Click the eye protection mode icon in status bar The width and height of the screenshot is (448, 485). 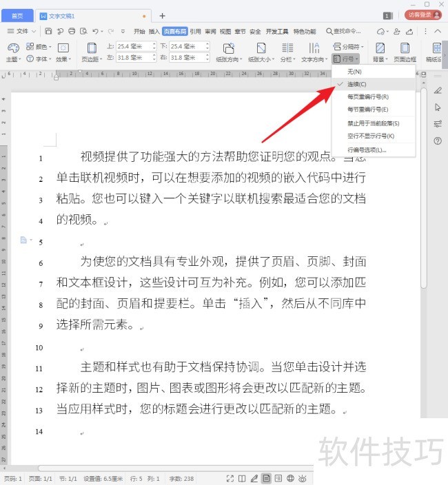(303, 479)
